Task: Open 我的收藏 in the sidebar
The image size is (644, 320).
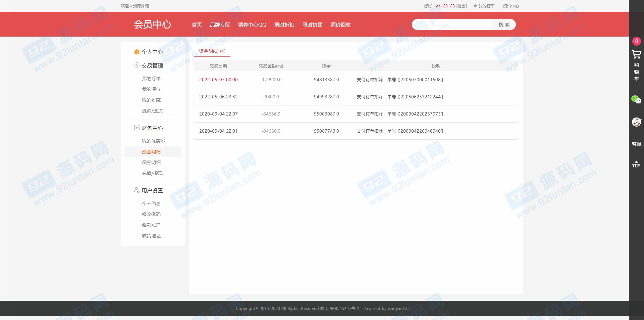Action: point(151,100)
